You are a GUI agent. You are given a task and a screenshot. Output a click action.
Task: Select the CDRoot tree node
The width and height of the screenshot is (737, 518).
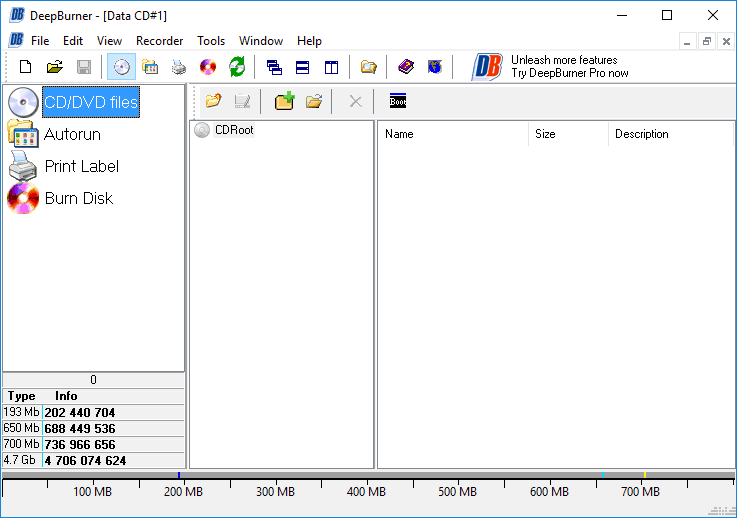(x=234, y=130)
